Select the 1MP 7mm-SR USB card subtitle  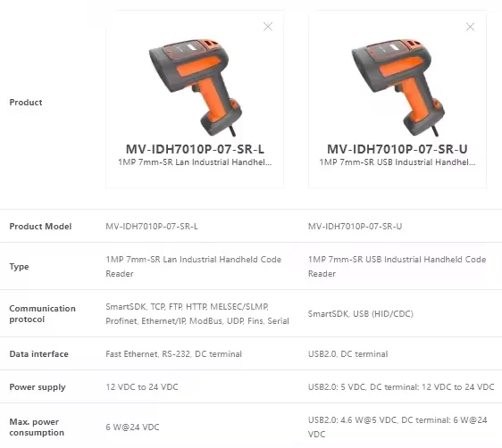(397, 162)
